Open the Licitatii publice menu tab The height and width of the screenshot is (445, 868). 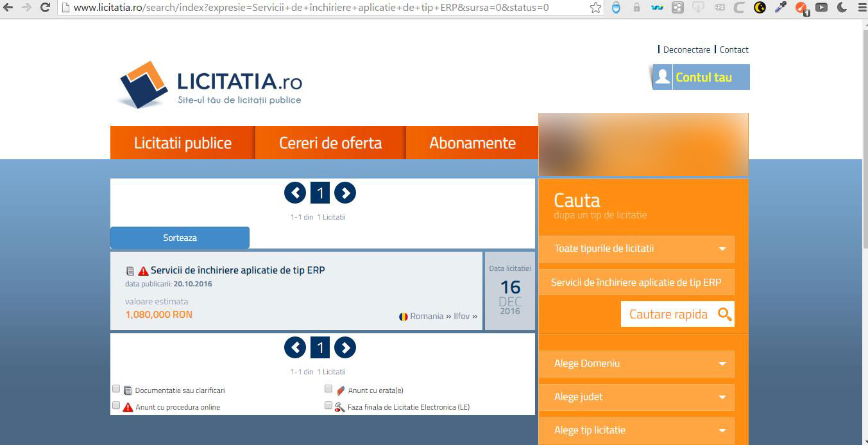183,143
